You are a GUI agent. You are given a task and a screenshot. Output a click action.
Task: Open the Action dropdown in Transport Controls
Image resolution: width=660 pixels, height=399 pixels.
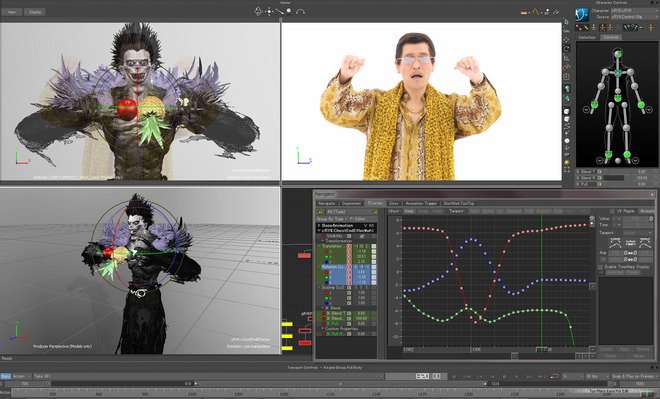tap(22, 376)
